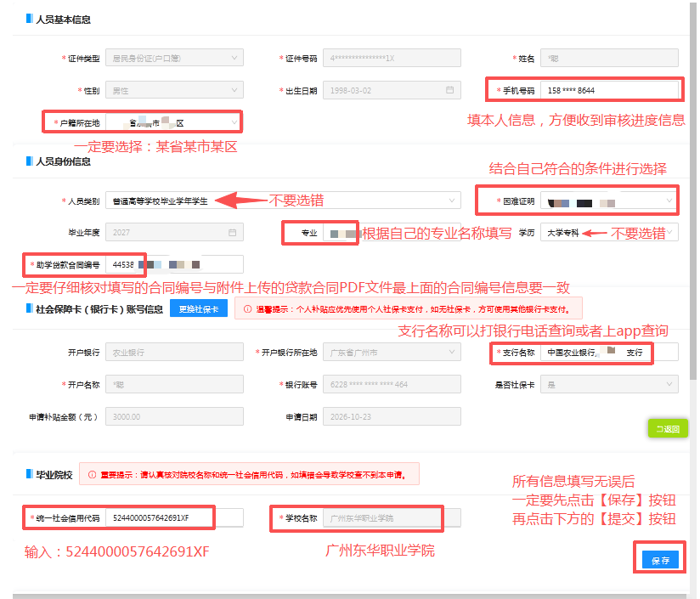Click the 申请补贴金额 field
Screen dimensions: 700x599
174,416
